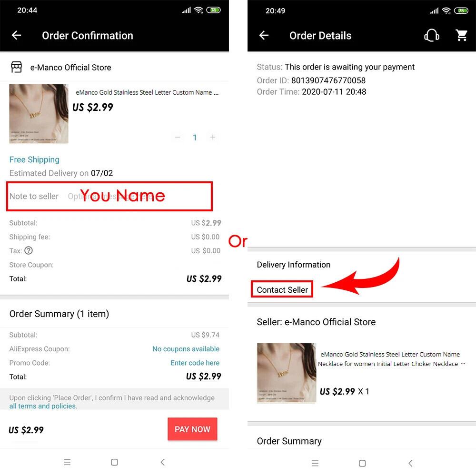Tap No coupons available link

pyautogui.click(x=186, y=349)
